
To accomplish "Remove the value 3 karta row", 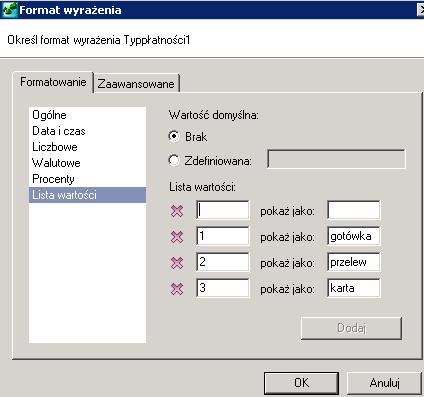I will (x=177, y=289).
